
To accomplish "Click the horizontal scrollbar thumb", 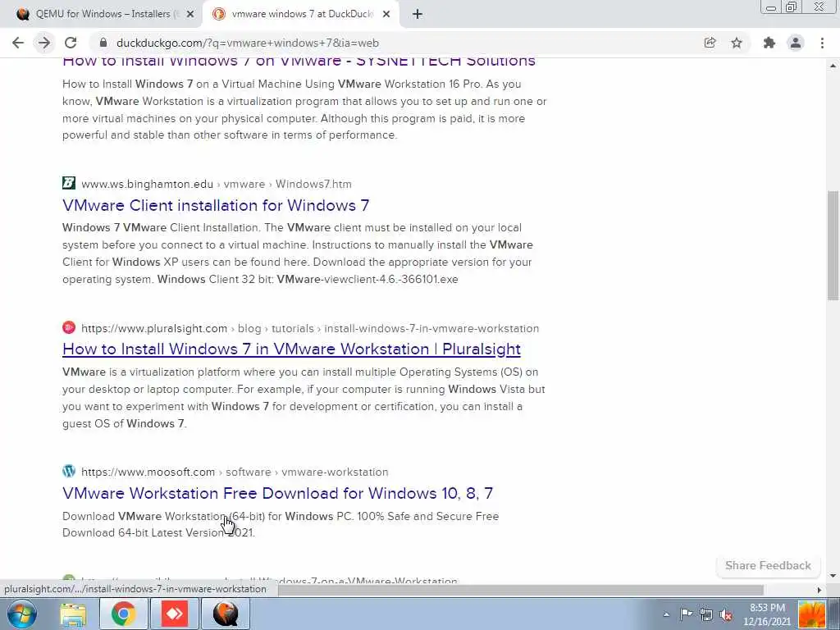I will click(521, 590).
